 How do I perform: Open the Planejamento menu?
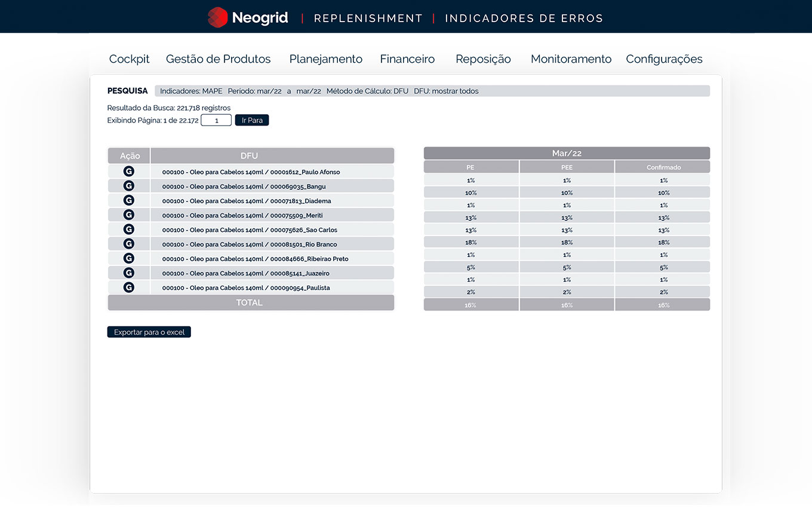(325, 59)
